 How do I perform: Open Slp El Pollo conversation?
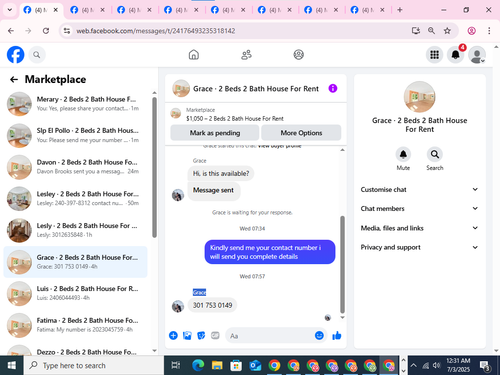(76, 135)
